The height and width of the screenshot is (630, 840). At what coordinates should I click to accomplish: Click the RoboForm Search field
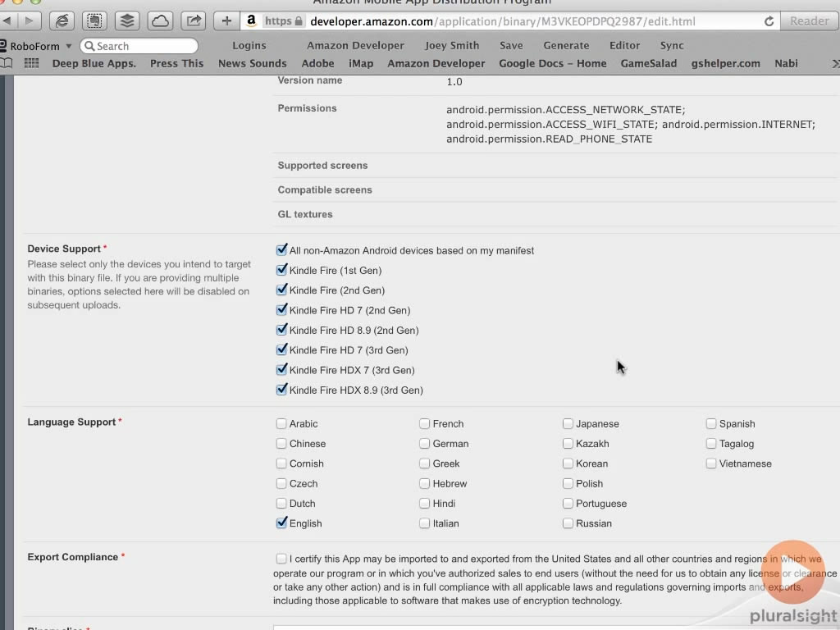tap(139, 46)
